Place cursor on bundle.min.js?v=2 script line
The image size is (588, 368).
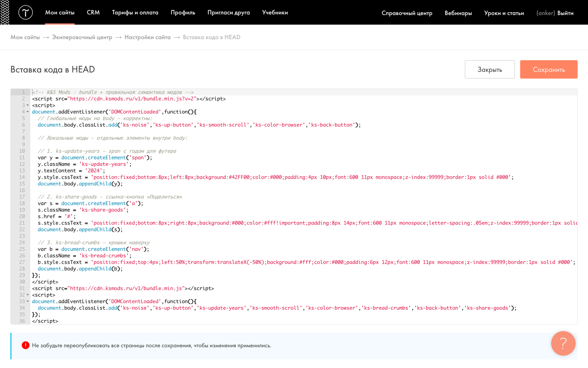(129, 99)
